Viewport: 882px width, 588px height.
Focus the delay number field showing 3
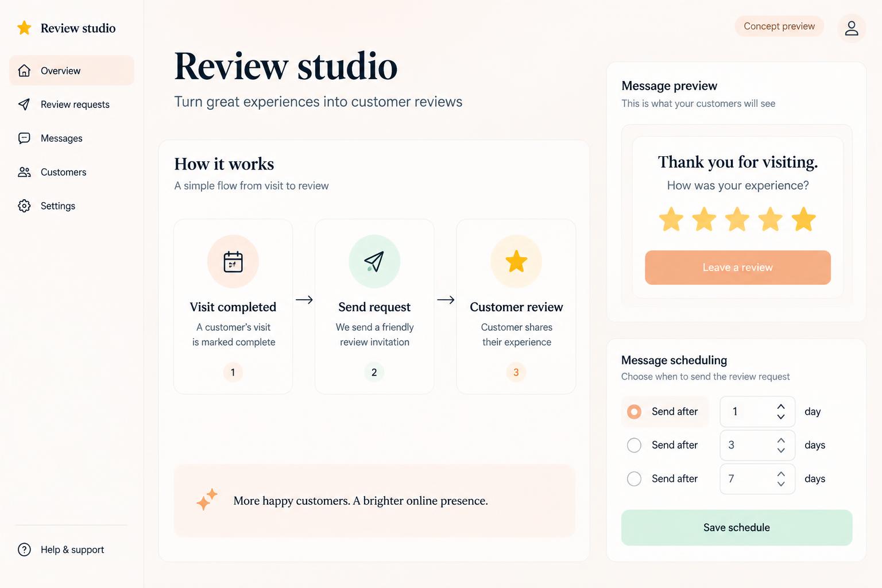click(x=757, y=445)
